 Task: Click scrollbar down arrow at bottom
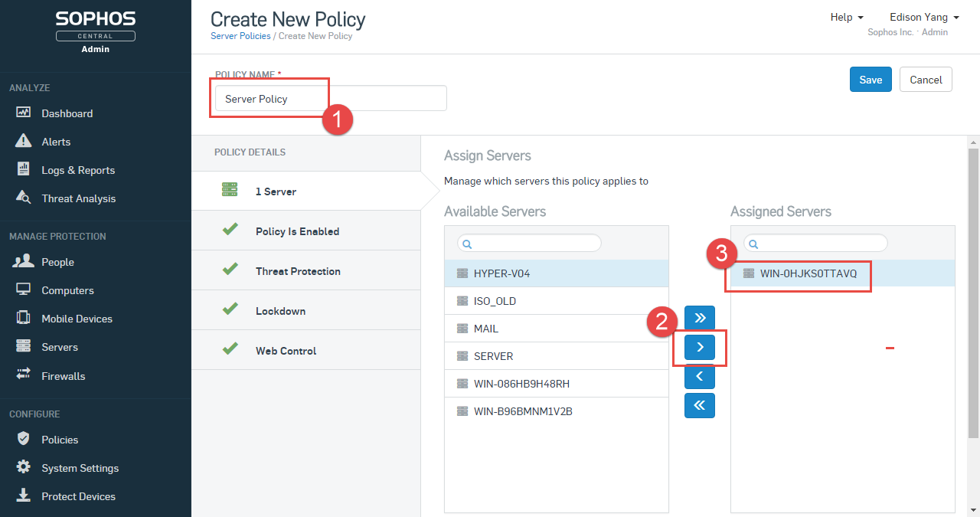click(973, 510)
